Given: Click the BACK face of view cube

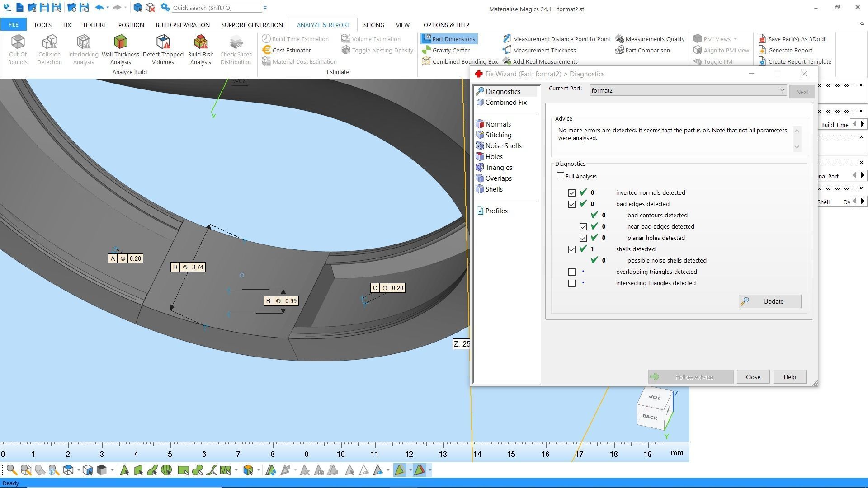Looking at the screenshot, I should pos(650,417).
